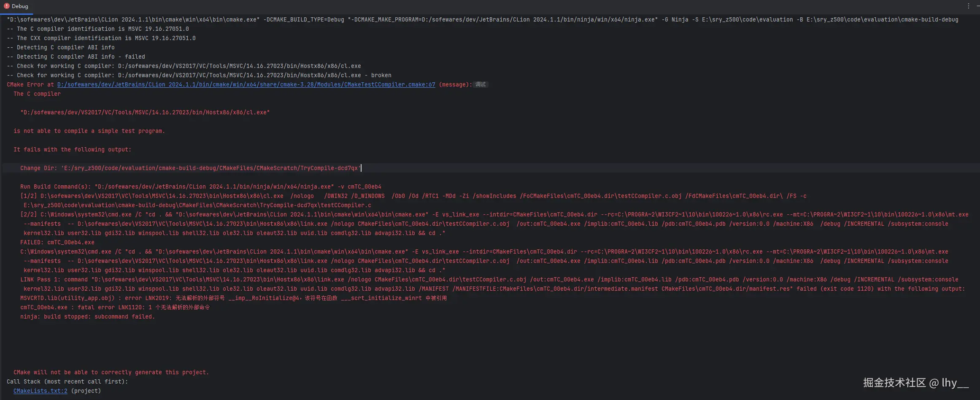Click the "fatal error LNK1120" line
This screenshot has height=400, width=980.
pos(115,307)
